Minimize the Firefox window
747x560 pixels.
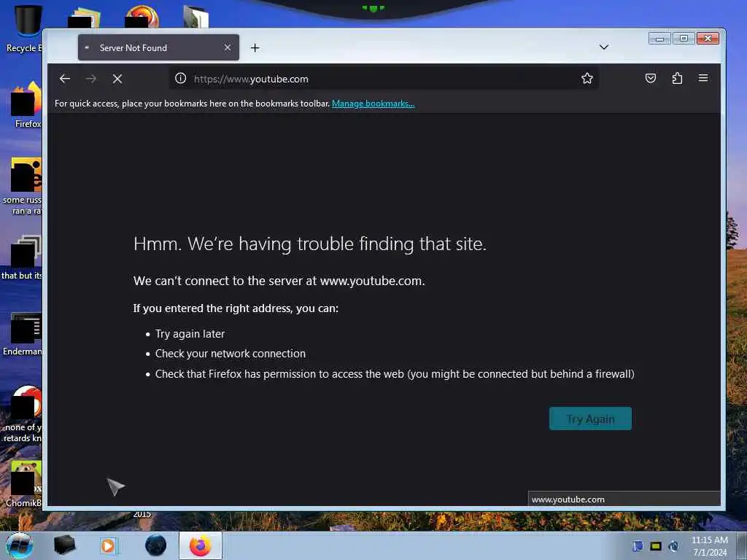click(659, 39)
